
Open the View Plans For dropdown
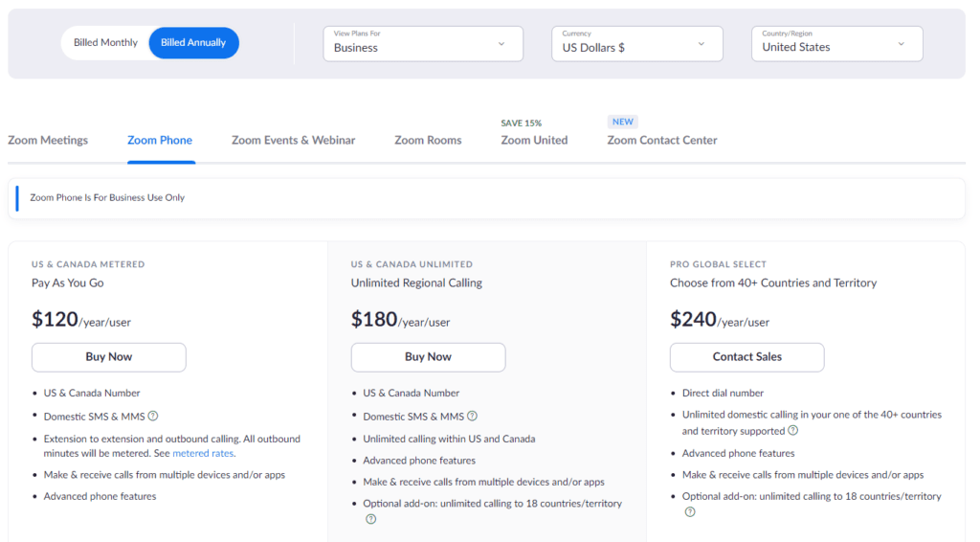423,44
